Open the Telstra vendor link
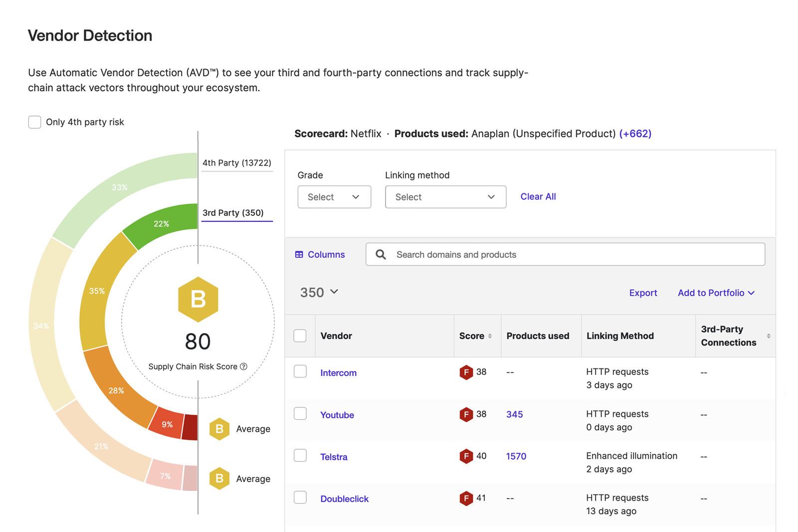798x532 pixels. coord(334,457)
